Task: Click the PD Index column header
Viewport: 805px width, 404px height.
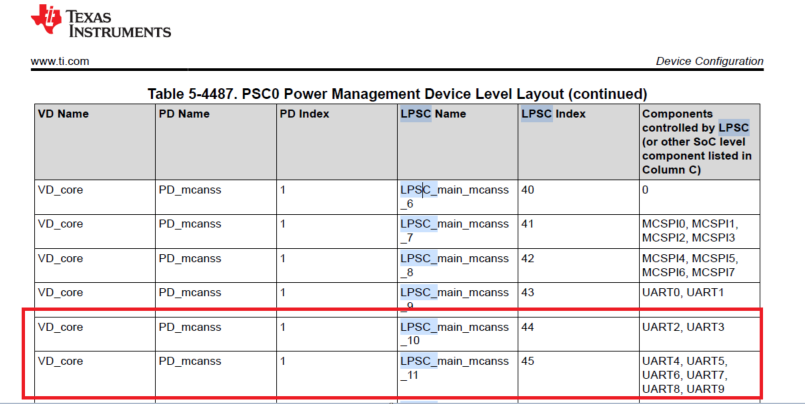Action: [x=304, y=114]
